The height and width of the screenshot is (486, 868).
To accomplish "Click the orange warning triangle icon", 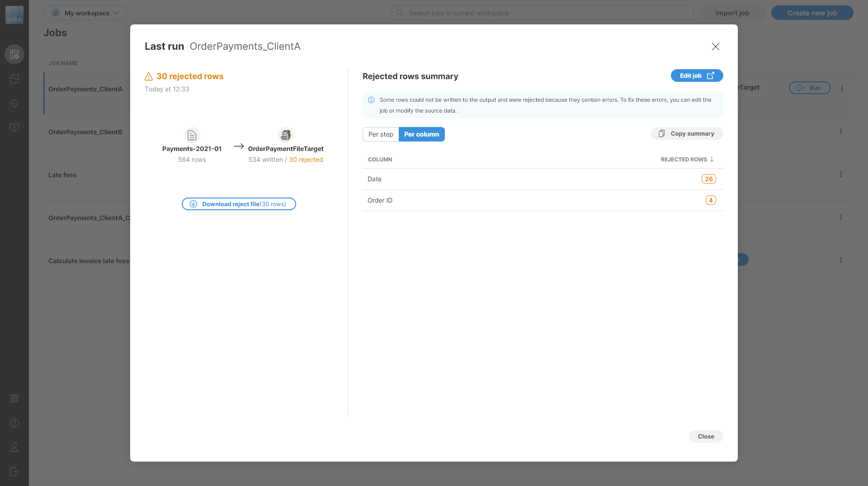I will pyautogui.click(x=149, y=76).
